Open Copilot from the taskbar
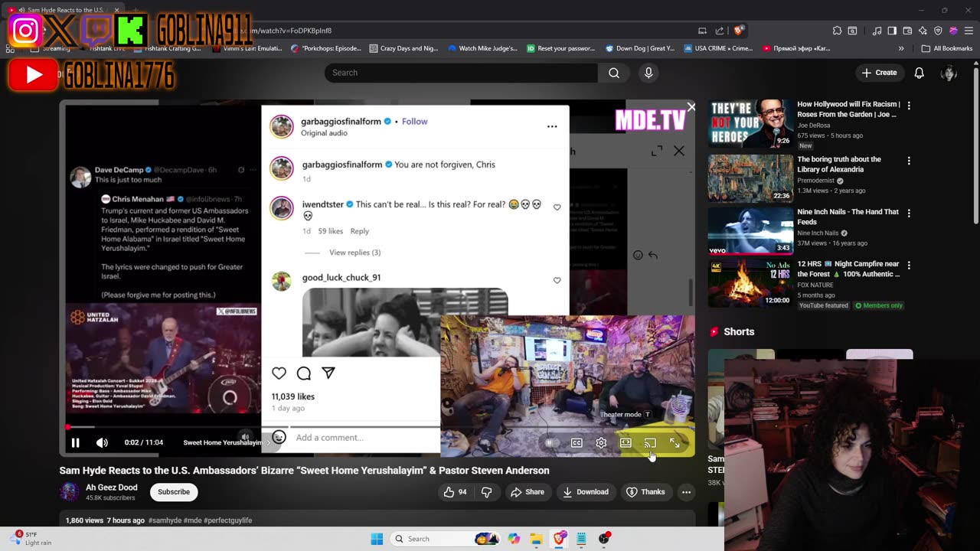Image resolution: width=980 pixels, height=551 pixels. pyautogui.click(x=514, y=539)
